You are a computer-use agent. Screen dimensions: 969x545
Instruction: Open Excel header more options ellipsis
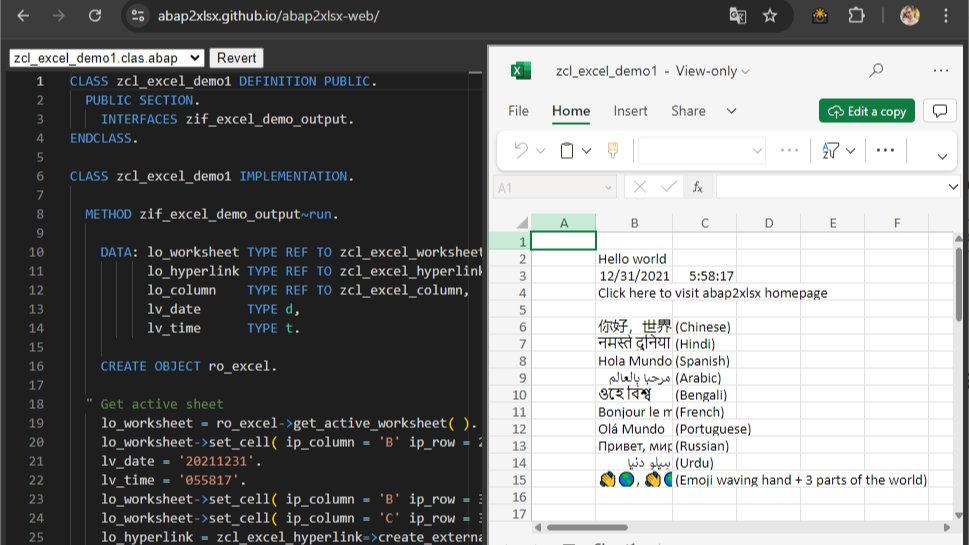click(x=941, y=70)
